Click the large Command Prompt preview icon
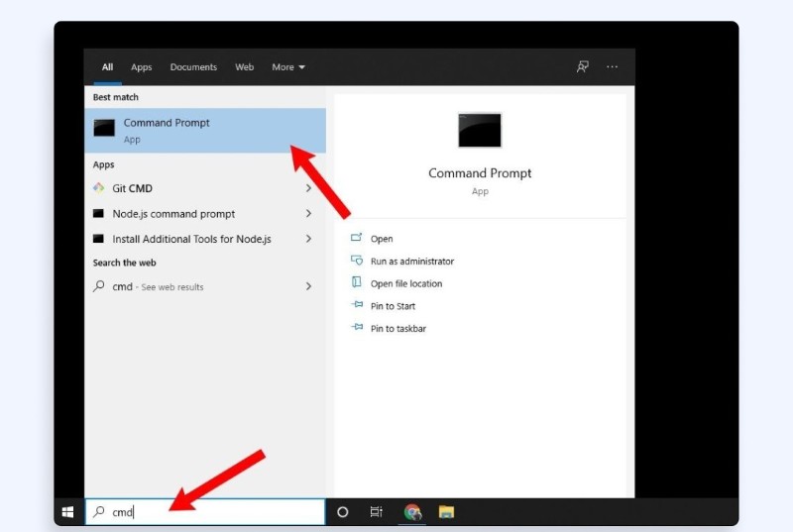 point(480,131)
